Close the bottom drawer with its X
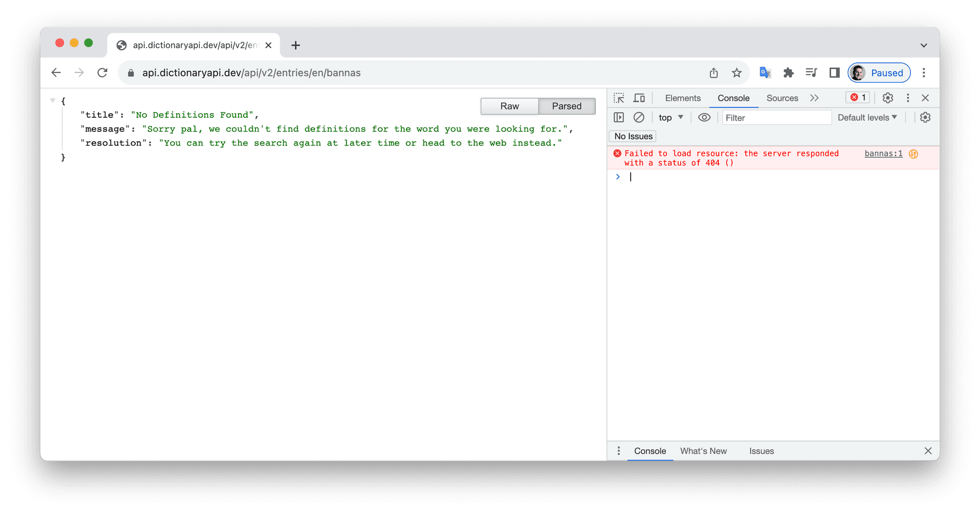The width and height of the screenshot is (980, 514). [x=928, y=451]
